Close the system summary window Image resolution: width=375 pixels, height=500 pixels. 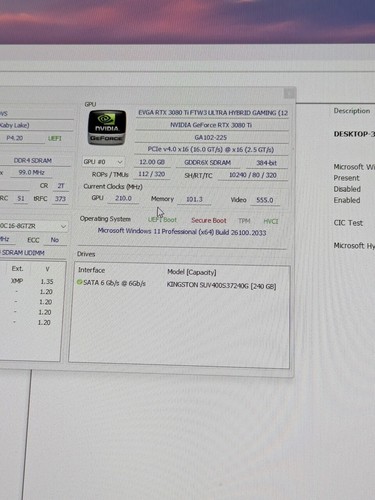click(289, 93)
